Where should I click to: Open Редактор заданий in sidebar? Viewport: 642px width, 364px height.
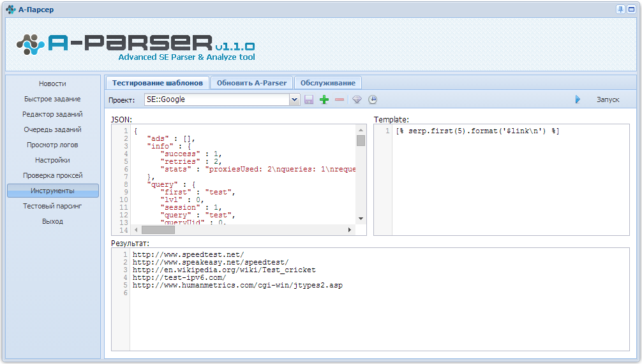point(52,114)
